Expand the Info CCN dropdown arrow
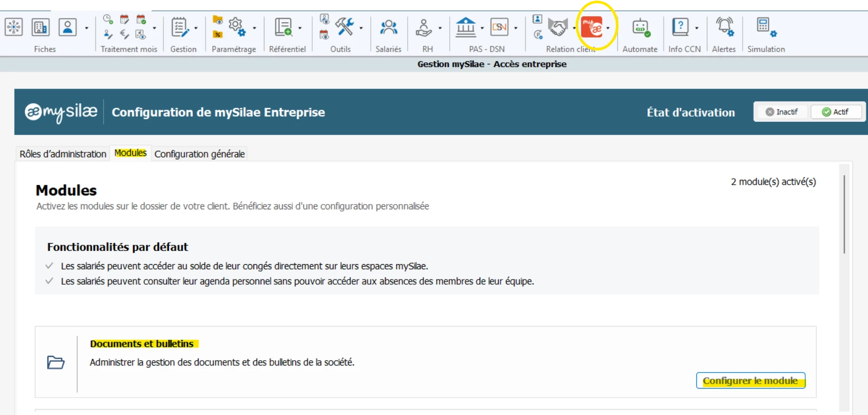 point(696,28)
